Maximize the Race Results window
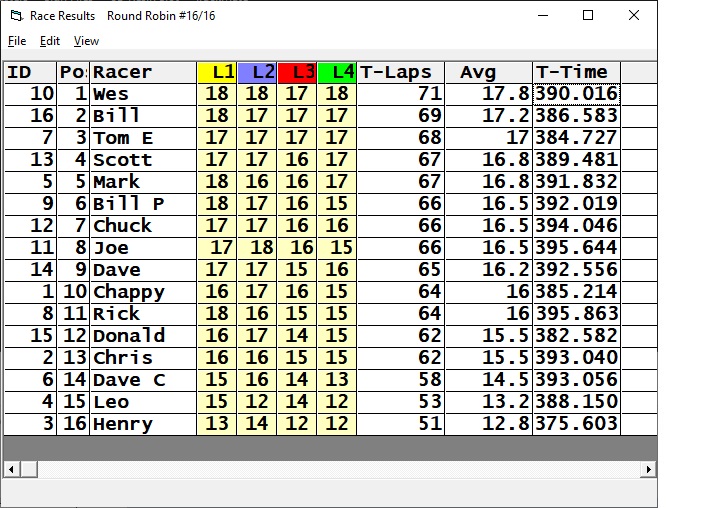 pos(588,16)
